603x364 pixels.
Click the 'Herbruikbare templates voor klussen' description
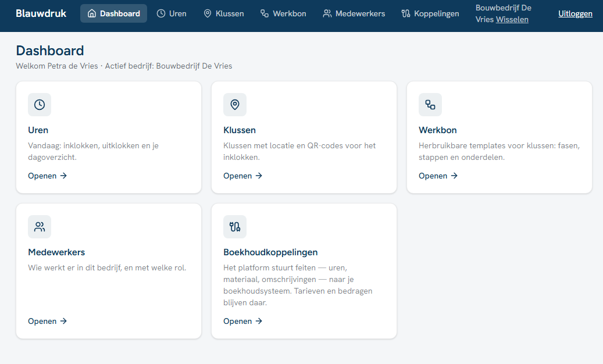pyautogui.click(x=499, y=151)
